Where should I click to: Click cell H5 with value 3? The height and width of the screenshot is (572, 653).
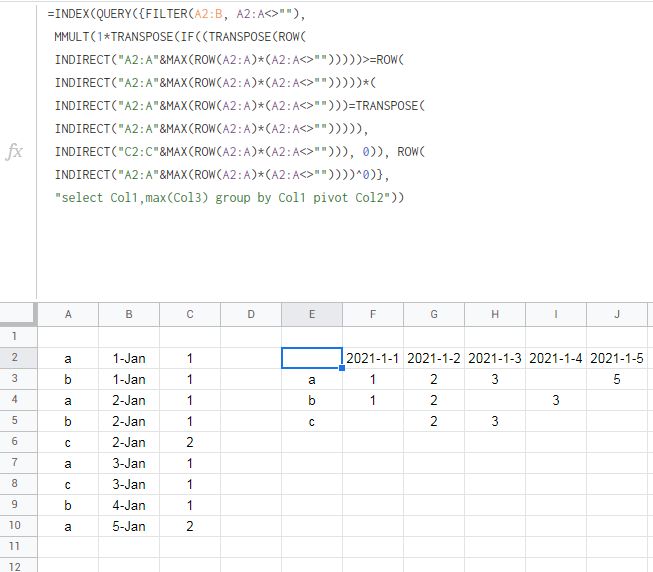point(495,421)
